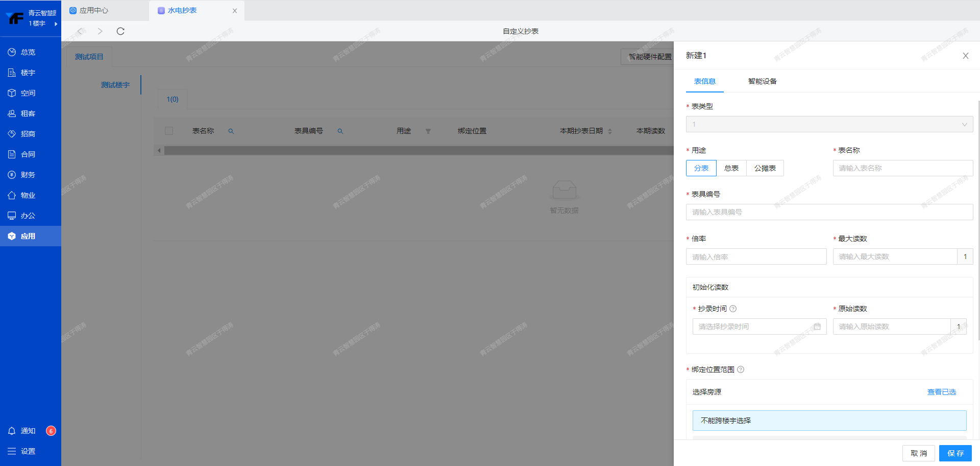Select 总表 usage option
The image size is (980, 466).
coord(731,168)
